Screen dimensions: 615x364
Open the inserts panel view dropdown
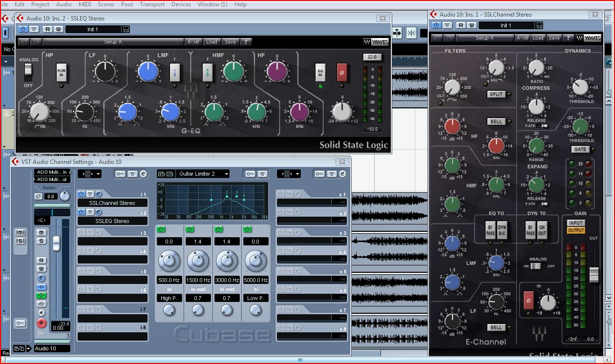89,174
